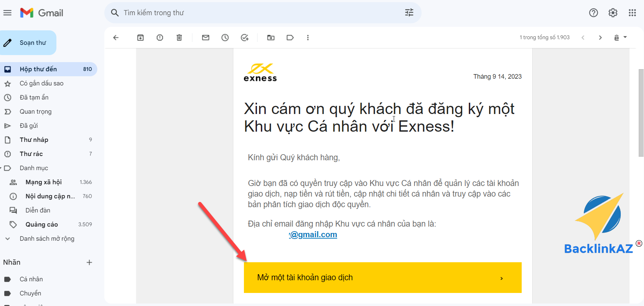This screenshot has width=644, height=306.
Task: Open Google apps grid
Action: pos(632,13)
